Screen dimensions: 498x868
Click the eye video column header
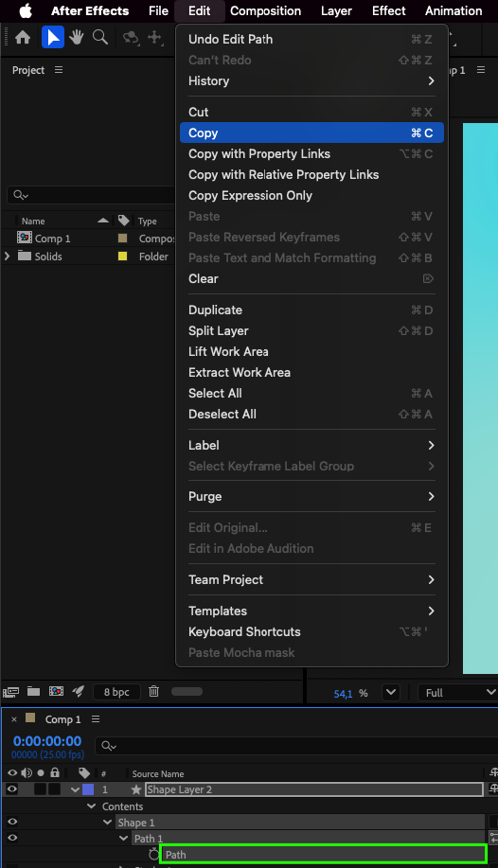click(12, 772)
